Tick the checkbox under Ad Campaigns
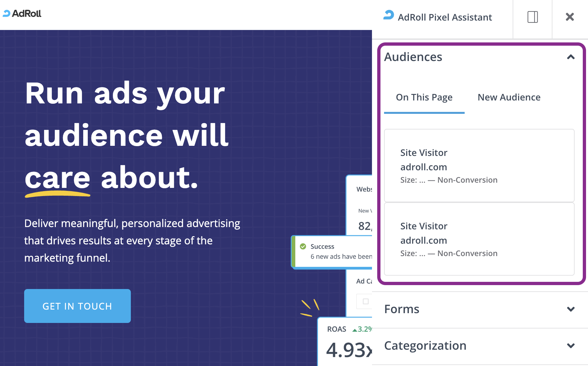This screenshot has height=366, width=588. click(366, 301)
